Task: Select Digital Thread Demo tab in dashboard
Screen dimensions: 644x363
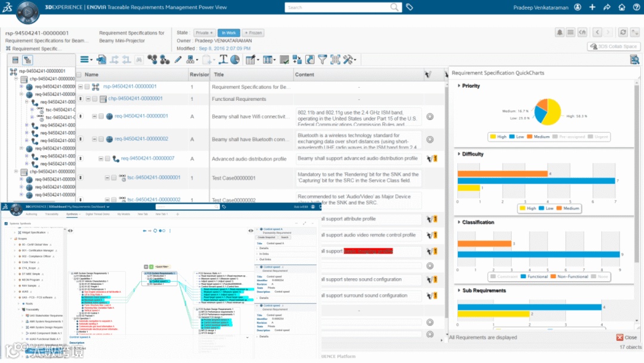Action: point(97,214)
